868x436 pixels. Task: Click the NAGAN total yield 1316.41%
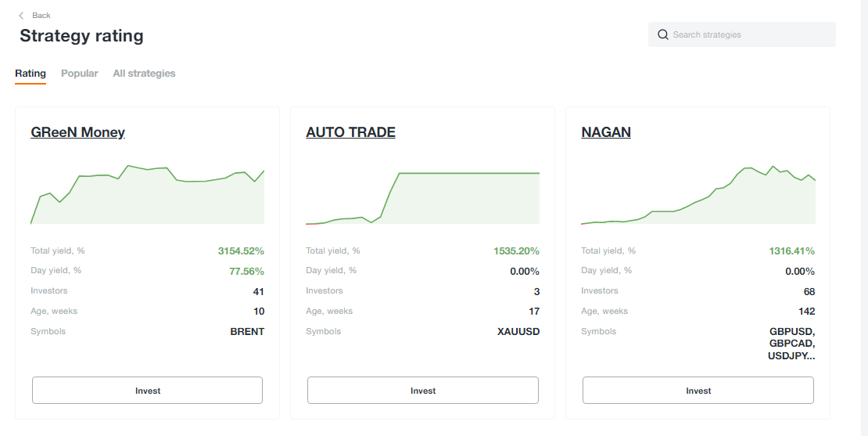791,251
